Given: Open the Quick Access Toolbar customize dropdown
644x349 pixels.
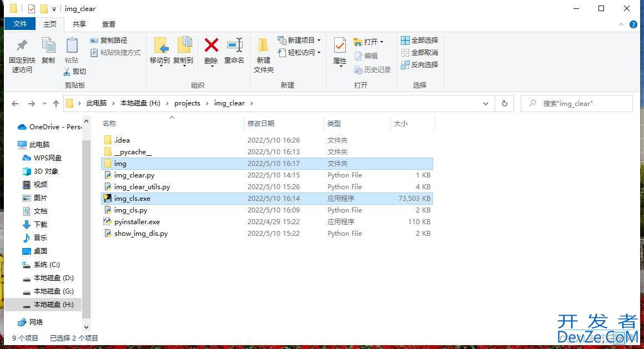Looking at the screenshot, I should [54, 9].
